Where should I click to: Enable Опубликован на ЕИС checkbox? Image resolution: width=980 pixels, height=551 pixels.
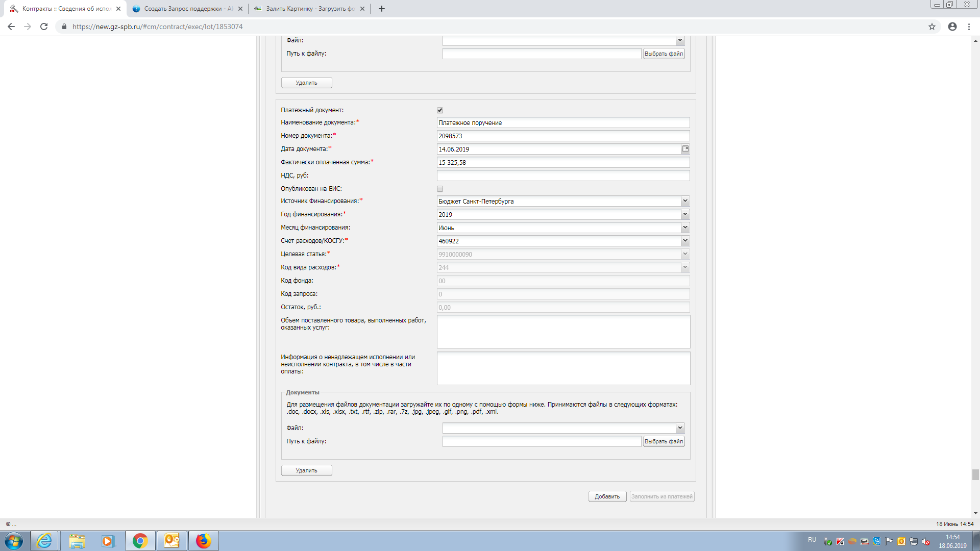tap(440, 189)
